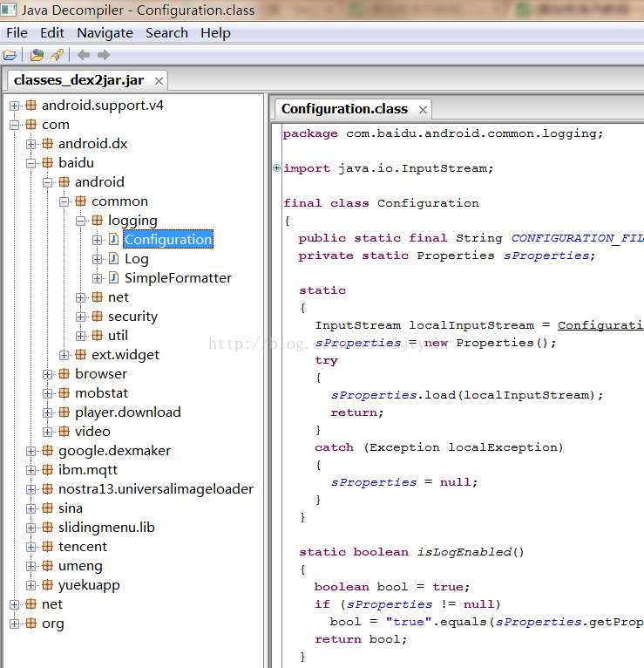
Task: Click the google.dexmaker package icon
Action: [48, 451]
